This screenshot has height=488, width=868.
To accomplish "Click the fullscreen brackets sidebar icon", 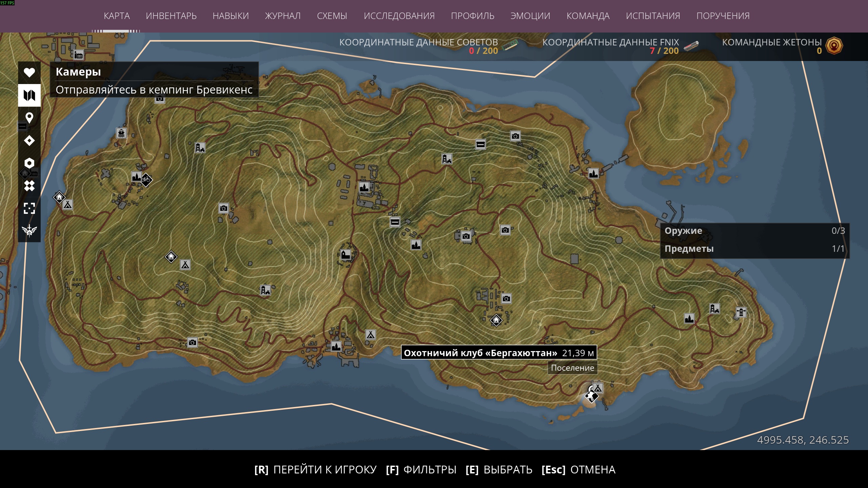I will coord(29,208).
